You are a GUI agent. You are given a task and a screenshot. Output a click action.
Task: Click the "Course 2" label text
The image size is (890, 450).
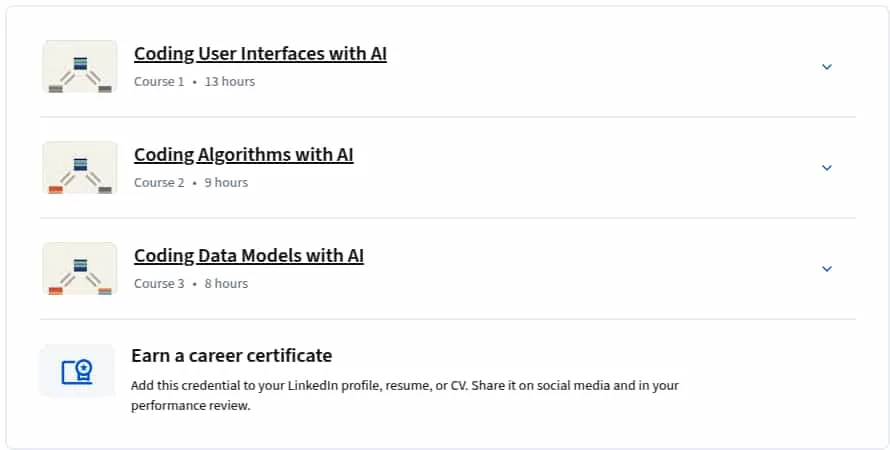point(159,183)
